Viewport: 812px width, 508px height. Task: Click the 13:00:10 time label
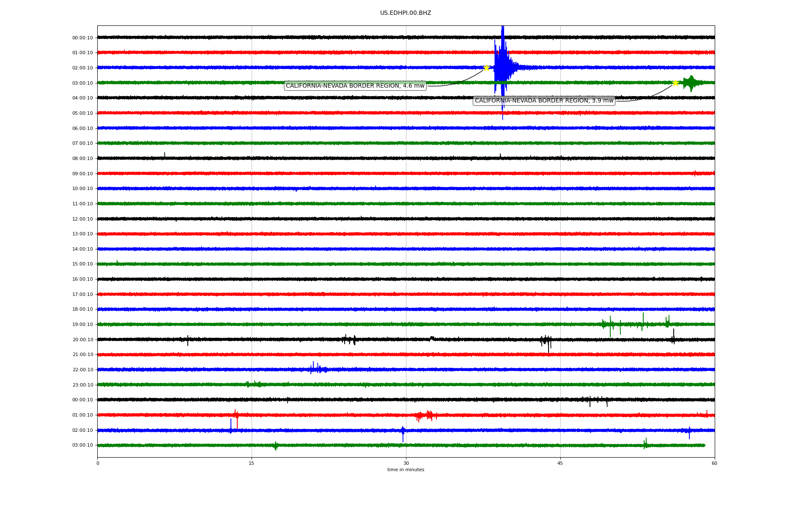point(82,234)
